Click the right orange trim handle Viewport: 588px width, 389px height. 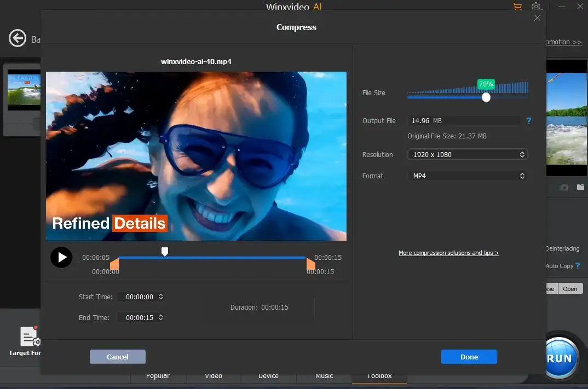[x=311, y=264]
